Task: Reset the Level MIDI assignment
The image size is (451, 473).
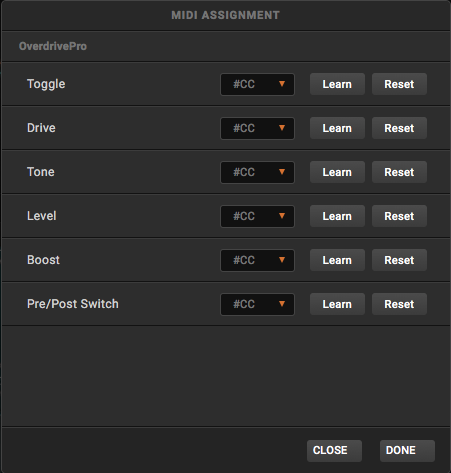Action: click(x=399, y=216)
